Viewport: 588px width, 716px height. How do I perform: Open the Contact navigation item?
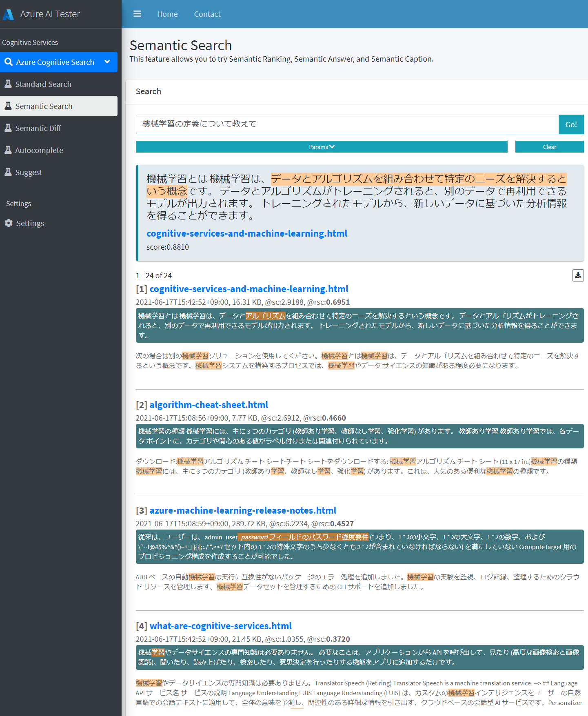click(x=207, y=14)
